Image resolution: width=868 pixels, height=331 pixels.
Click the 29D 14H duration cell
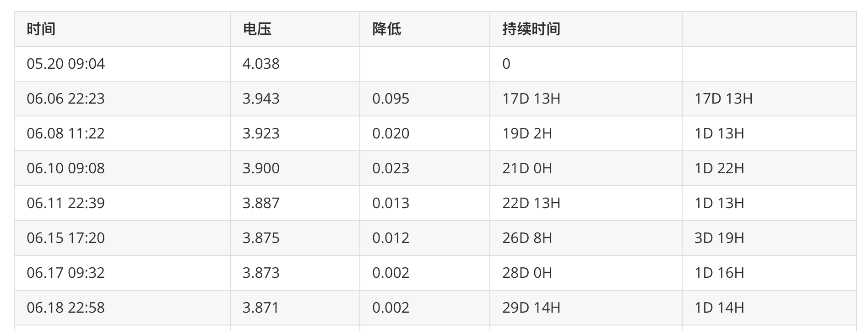531,308
